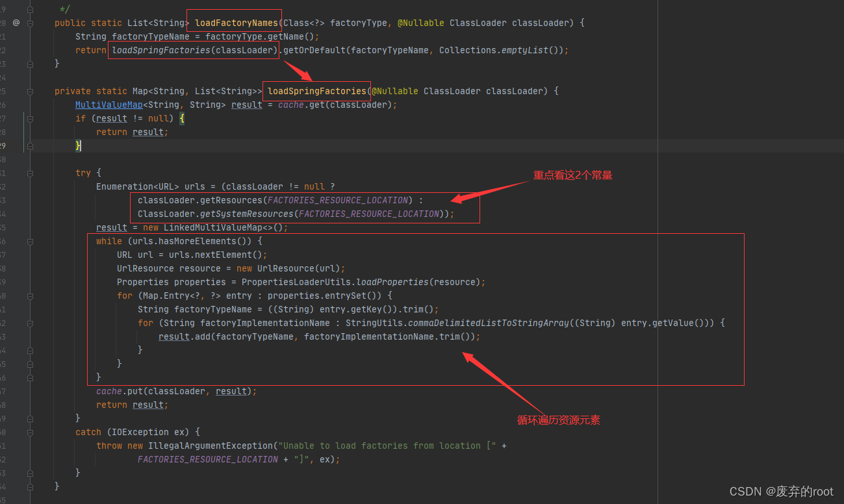Click the Collections class reference
Image resolution: width=844 pixels, height=504 pixels.
[468, 50]
